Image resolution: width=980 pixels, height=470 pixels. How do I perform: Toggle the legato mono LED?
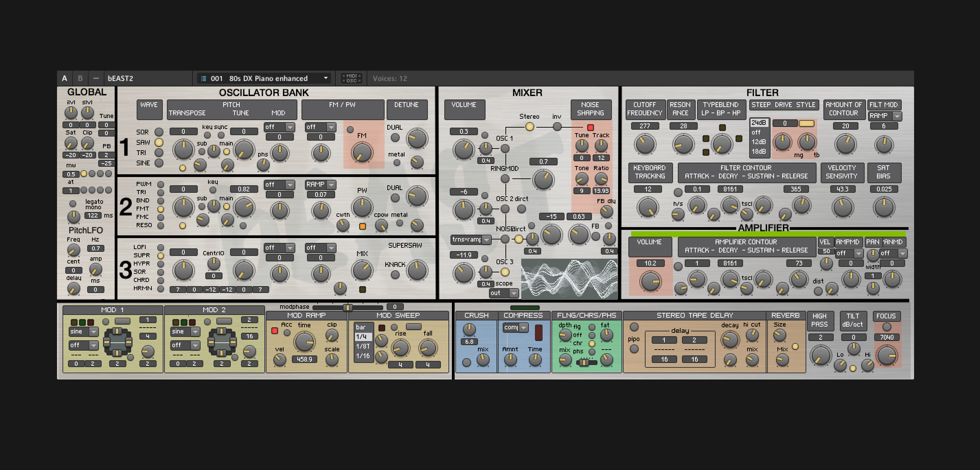pos(73,204)
